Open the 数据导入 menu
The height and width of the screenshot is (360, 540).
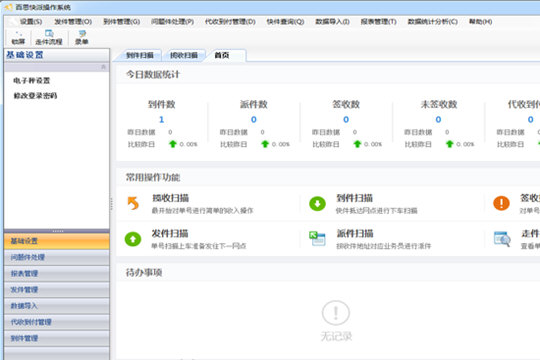tap(332, 22)
